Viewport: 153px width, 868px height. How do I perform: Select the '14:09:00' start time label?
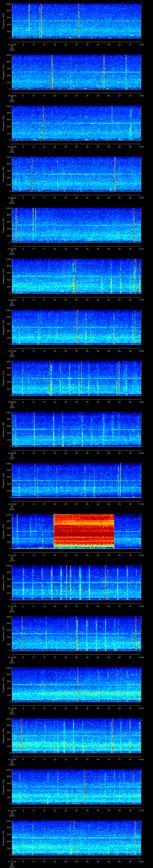[12, 453]
